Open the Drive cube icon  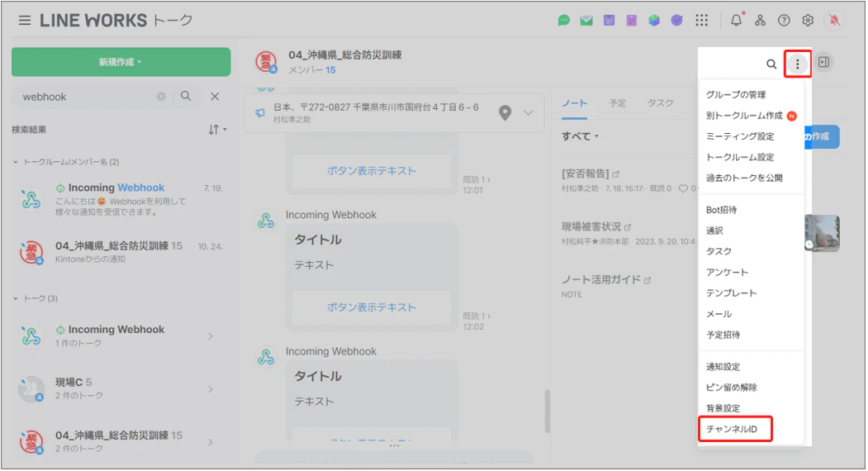tap(654, 21)
